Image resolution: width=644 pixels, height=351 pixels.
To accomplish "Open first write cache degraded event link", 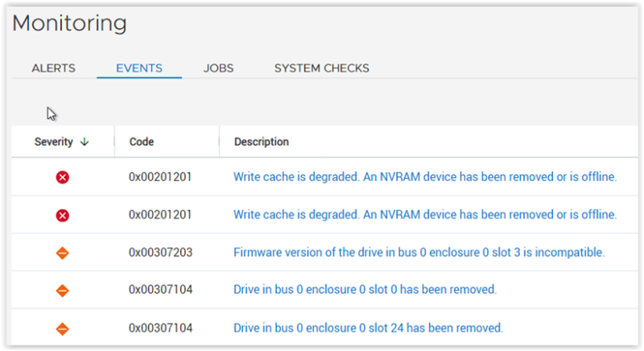I will 424,176.
